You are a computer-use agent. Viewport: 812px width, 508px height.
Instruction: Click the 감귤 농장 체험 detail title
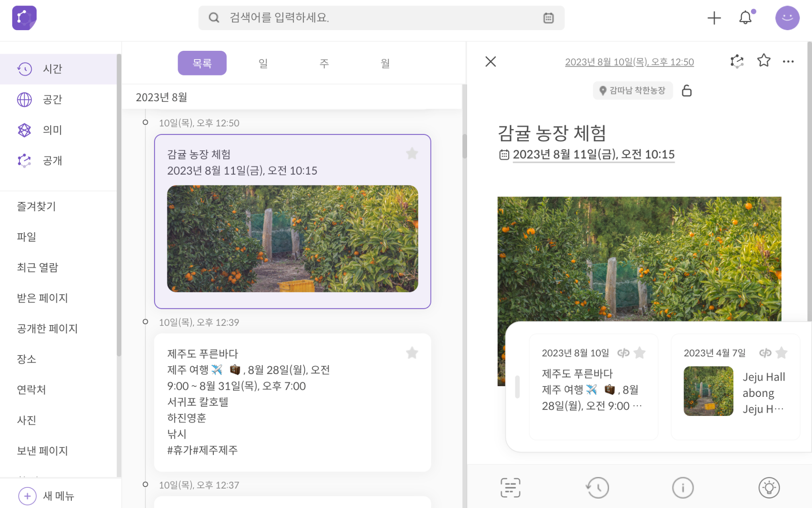pos(552,133)
